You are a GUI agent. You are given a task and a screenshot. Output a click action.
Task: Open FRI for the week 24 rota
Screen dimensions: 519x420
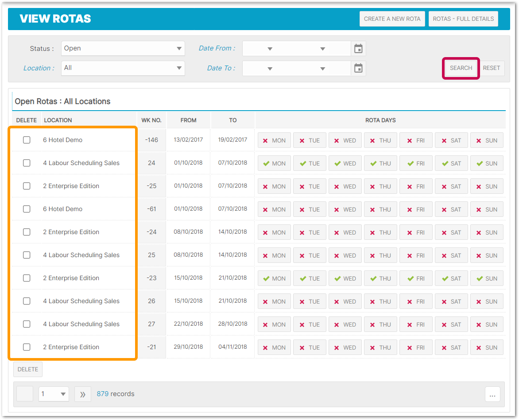click(416, 163)
